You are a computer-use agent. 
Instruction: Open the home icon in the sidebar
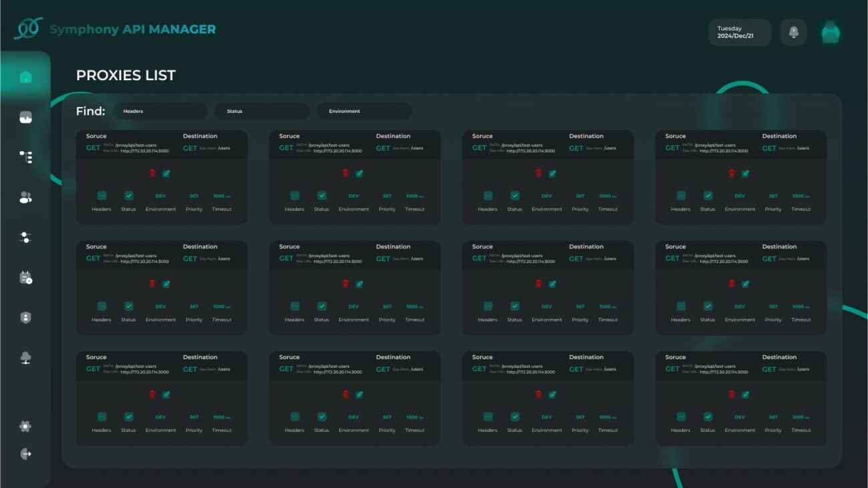pyautogui.click(x=25, y=77)
